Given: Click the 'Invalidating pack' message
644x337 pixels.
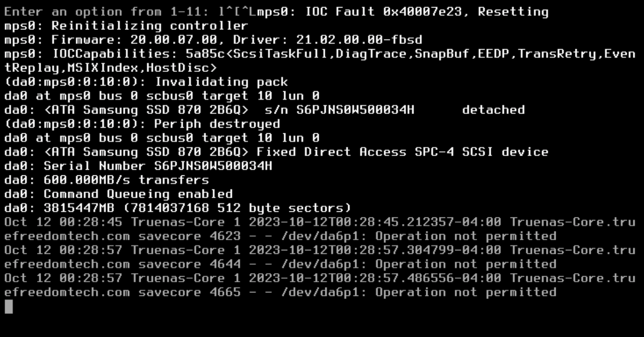Looking at the screenshot, I should (221, 82).
